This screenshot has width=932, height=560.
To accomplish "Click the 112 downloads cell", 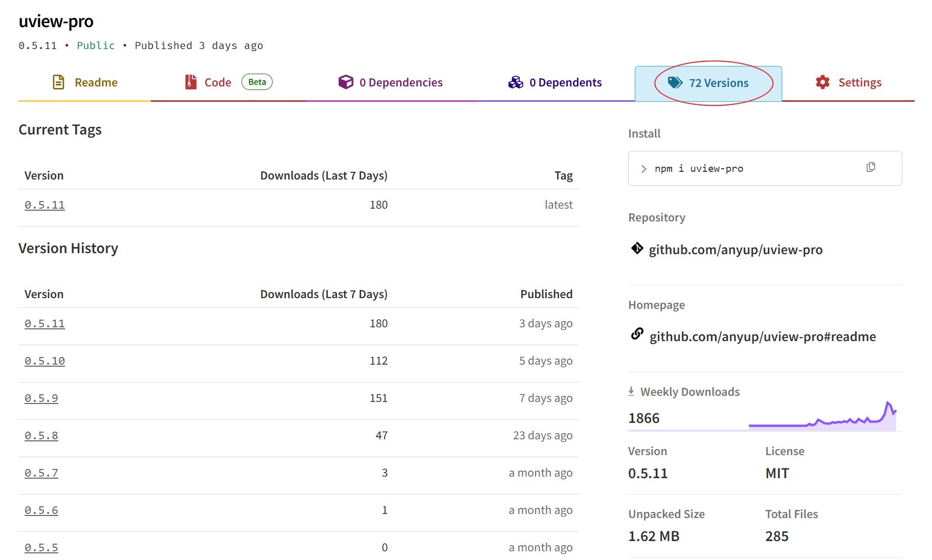I will point(379,361).
